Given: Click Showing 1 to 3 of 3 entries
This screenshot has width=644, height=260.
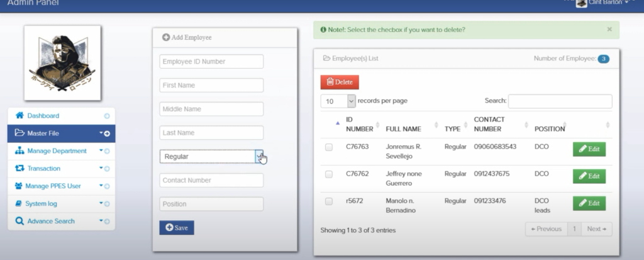Looking at the screenshot, I should point(358,230).
